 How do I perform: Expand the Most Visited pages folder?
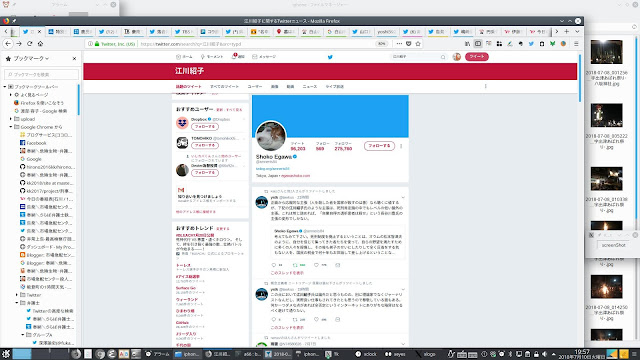click(11, 95)
